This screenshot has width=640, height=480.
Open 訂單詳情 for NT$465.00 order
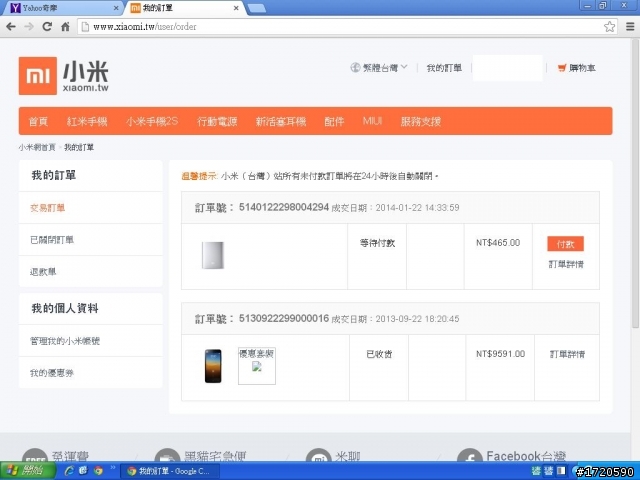click(566, 264)
